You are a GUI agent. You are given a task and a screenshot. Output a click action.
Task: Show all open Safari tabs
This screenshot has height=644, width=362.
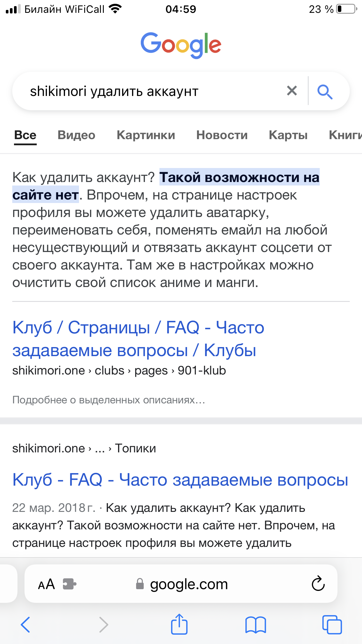coord(332,624)
